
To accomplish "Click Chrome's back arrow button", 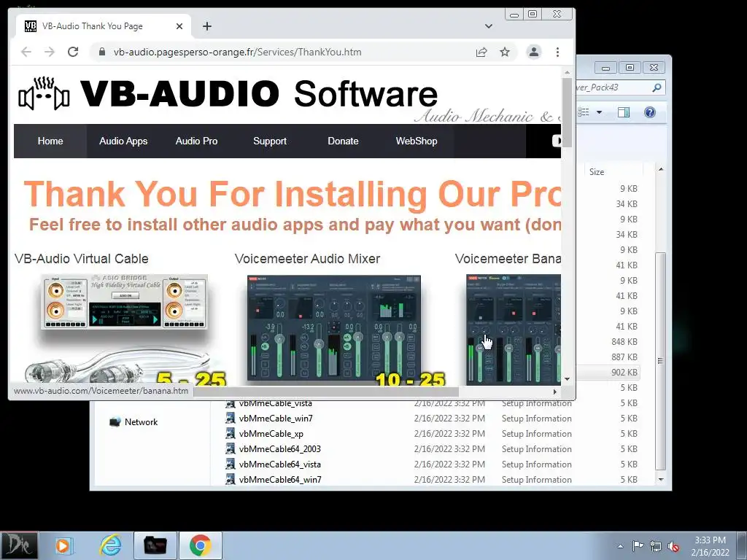I will (26, 52).
